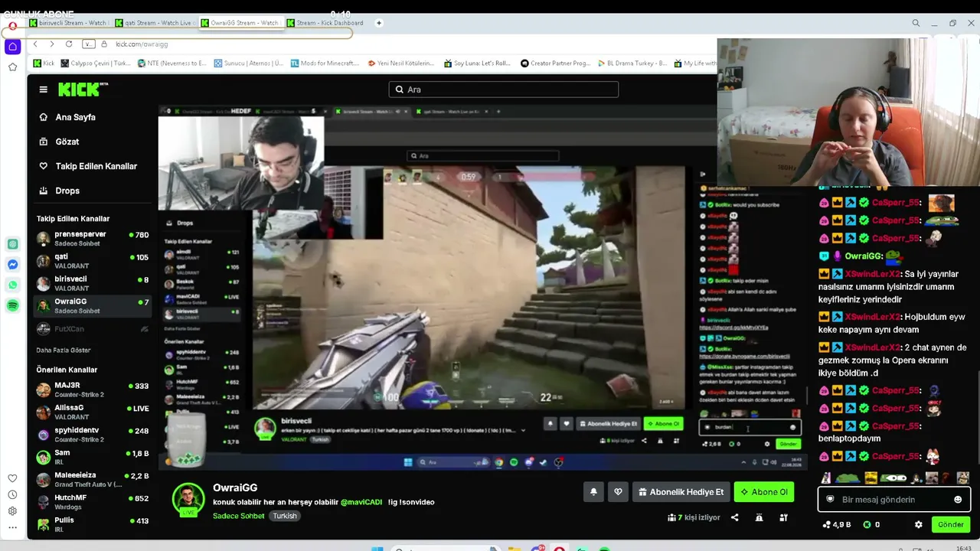Open FutXCan offline channel
This screenshot has width=980, height=551.
(x=93, y=329)
